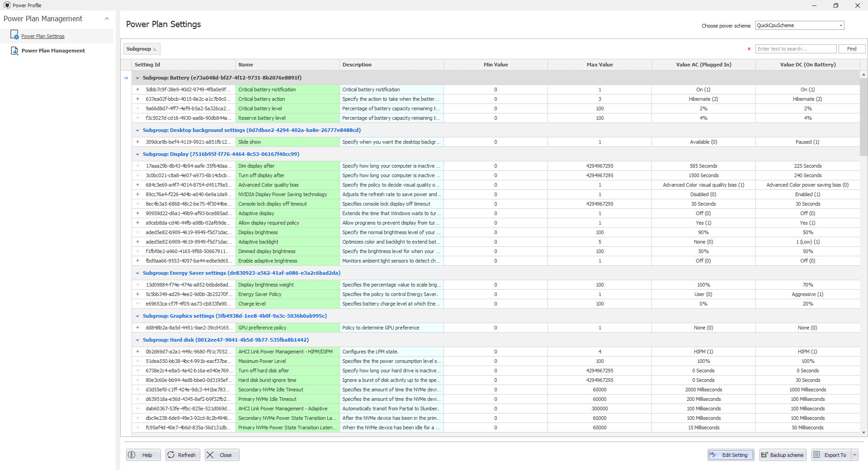Click the Export To button
Image resolution: width=868 pixels, height=470 pixels.
pyautogui.click(x=831, y=455)
